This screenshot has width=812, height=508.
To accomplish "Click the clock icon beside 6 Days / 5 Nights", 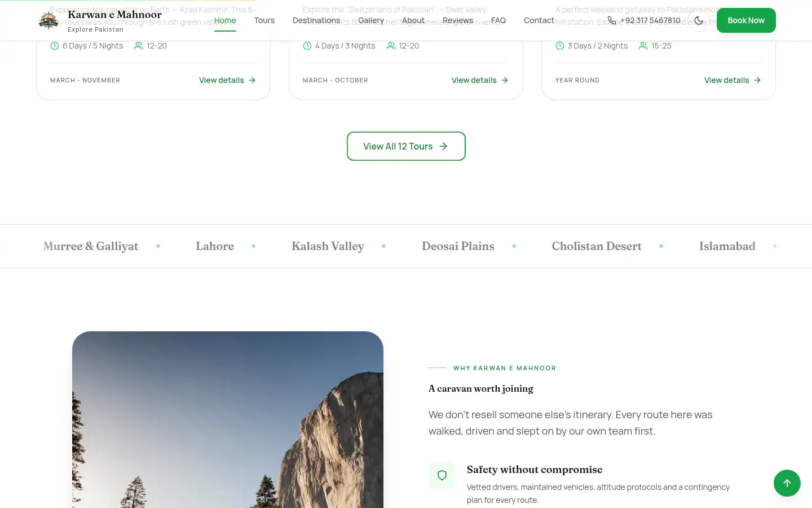I will pos(55,46).
